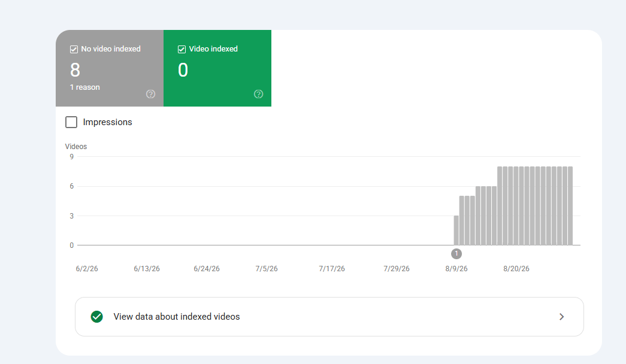This screenshot has width=626, height=364.
Task: Click the large 0 count number
Action: tap(183, 70)
